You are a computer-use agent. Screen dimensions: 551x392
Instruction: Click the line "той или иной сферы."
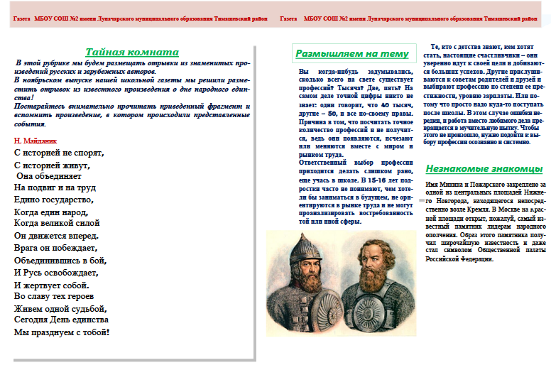point(330,222)
